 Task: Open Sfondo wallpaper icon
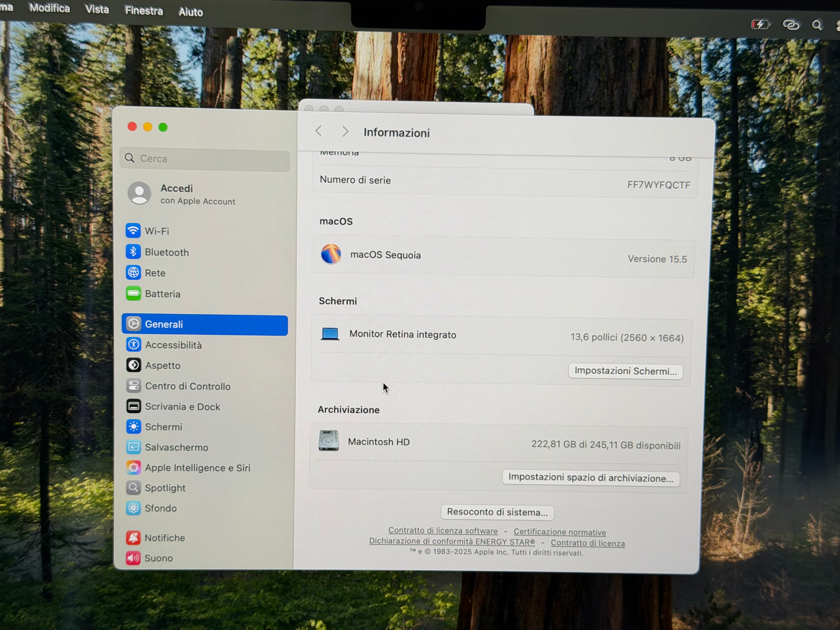133,508
